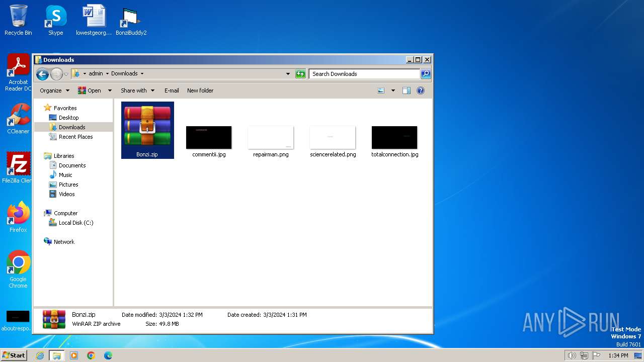This screenshot has height=362, width=644.
Task: Select Network in navigation pane
Action: pos(64,242)
